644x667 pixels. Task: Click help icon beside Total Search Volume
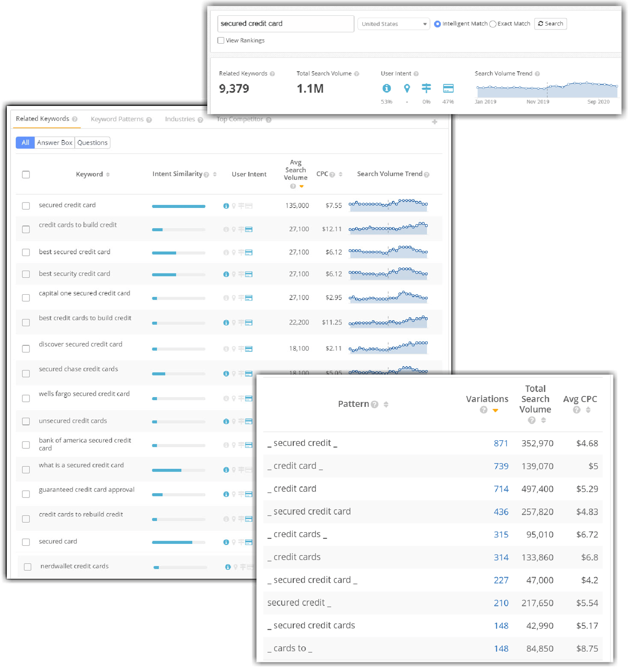click(x=357, y=74)
